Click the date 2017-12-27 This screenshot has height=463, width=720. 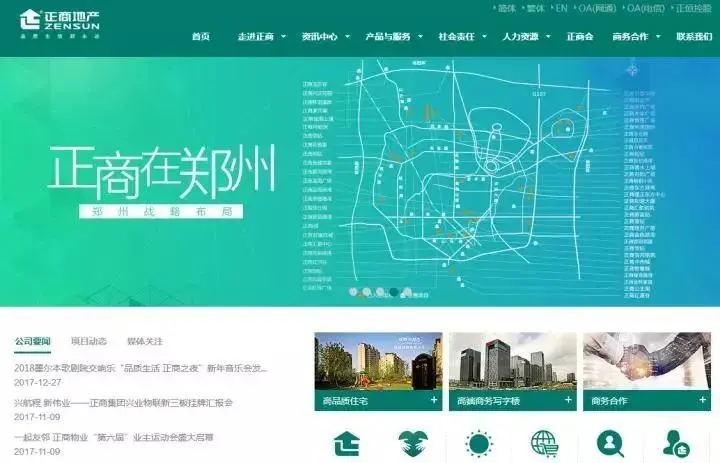coord(37,382)
